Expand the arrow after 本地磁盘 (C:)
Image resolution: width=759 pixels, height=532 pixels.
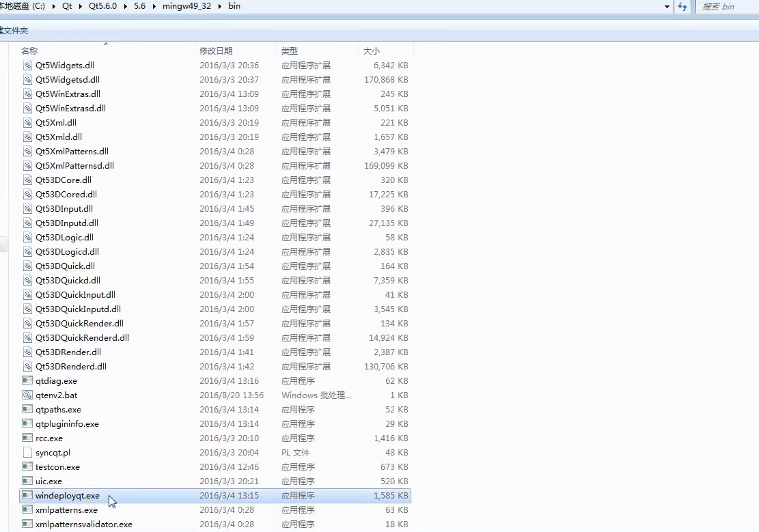tap(53, 7)
